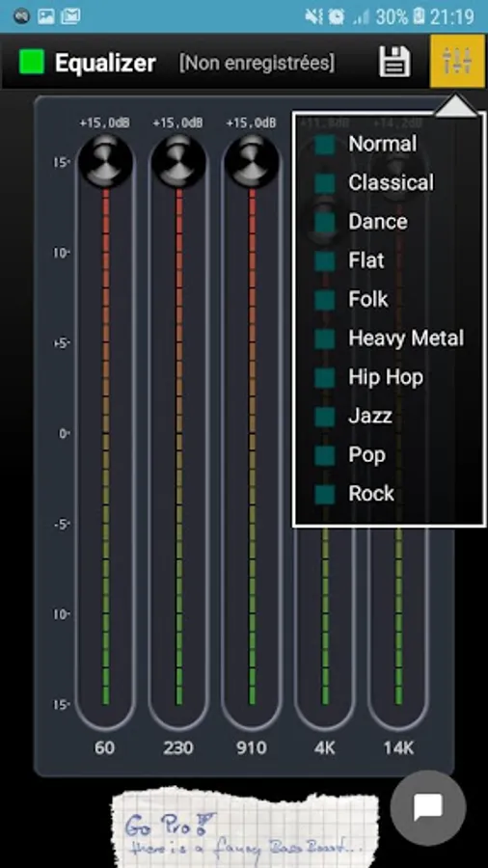Tap the 230 frequency label
This screenshot has width=488, height=868.
[178, 748]
